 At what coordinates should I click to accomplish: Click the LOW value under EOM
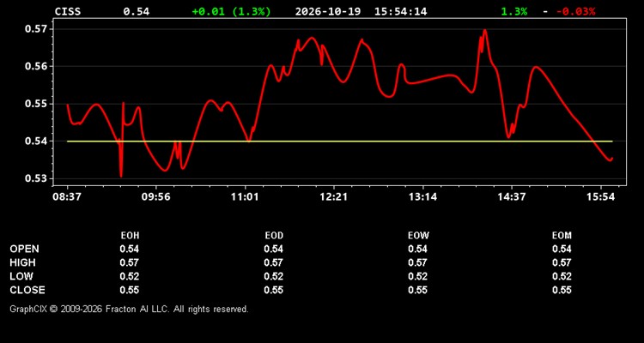pyautogui.click(x=562, y=276)
